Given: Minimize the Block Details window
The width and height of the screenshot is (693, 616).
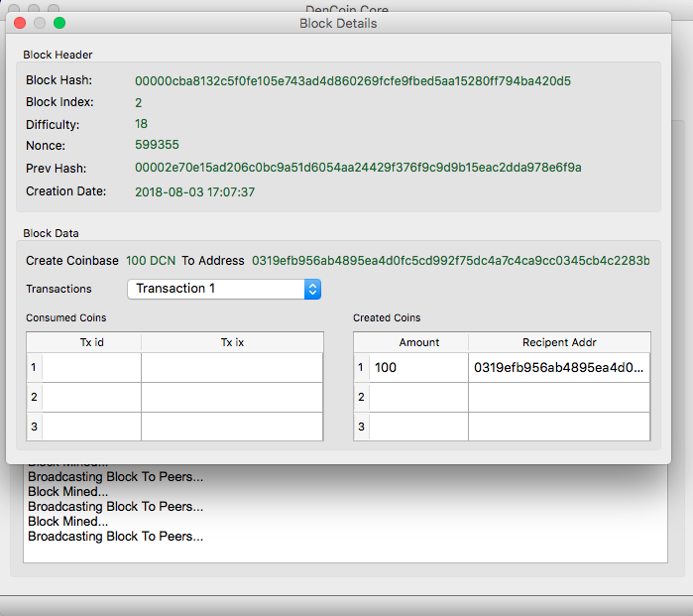Looking at the screenshot, I should pyautogui.click(x=40, y=23).
